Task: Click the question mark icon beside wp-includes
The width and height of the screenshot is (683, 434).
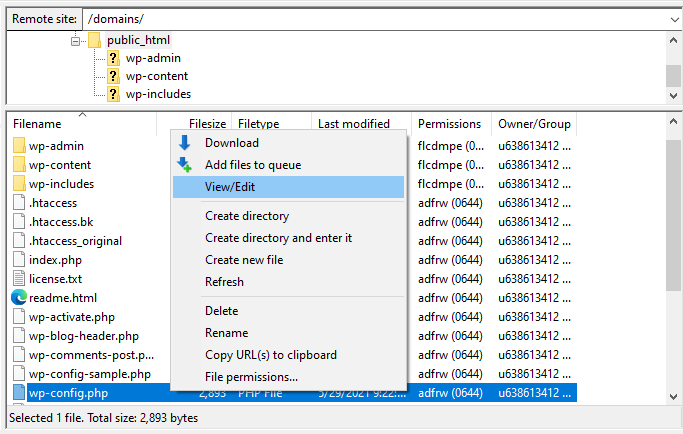Action: pyautogui.click(x=113, y=94)
